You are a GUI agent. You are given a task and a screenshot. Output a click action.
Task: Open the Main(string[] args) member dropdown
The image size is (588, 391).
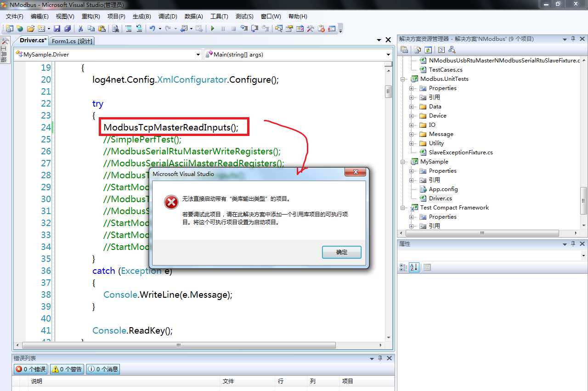[388, 55]
